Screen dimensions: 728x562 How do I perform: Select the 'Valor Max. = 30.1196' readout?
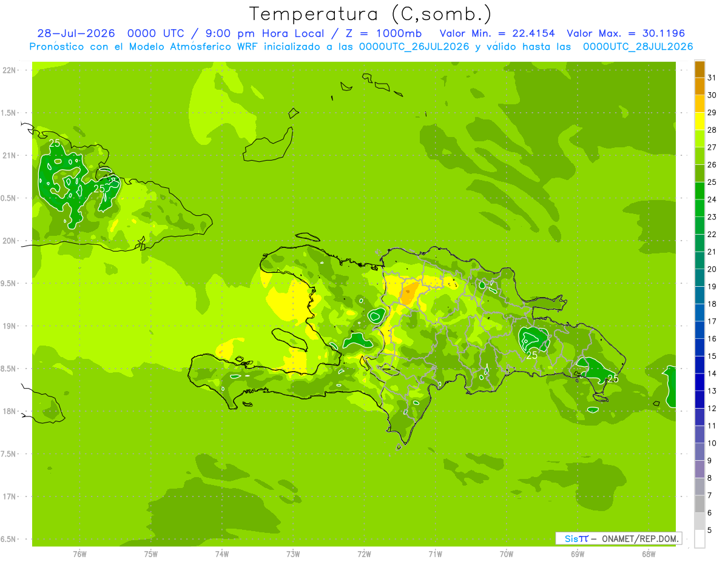625,33
